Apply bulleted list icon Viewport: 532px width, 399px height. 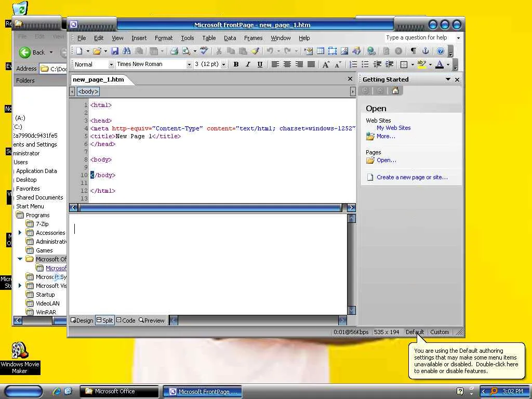point(365,64)
